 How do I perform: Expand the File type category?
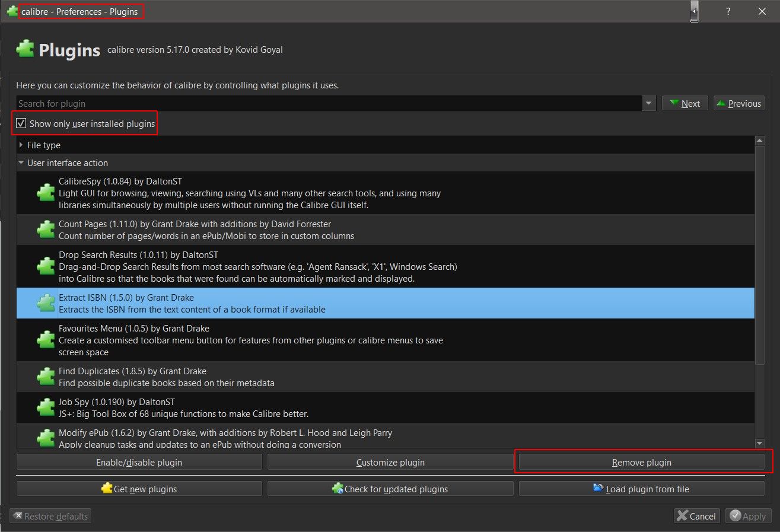[x=21, y=145]
